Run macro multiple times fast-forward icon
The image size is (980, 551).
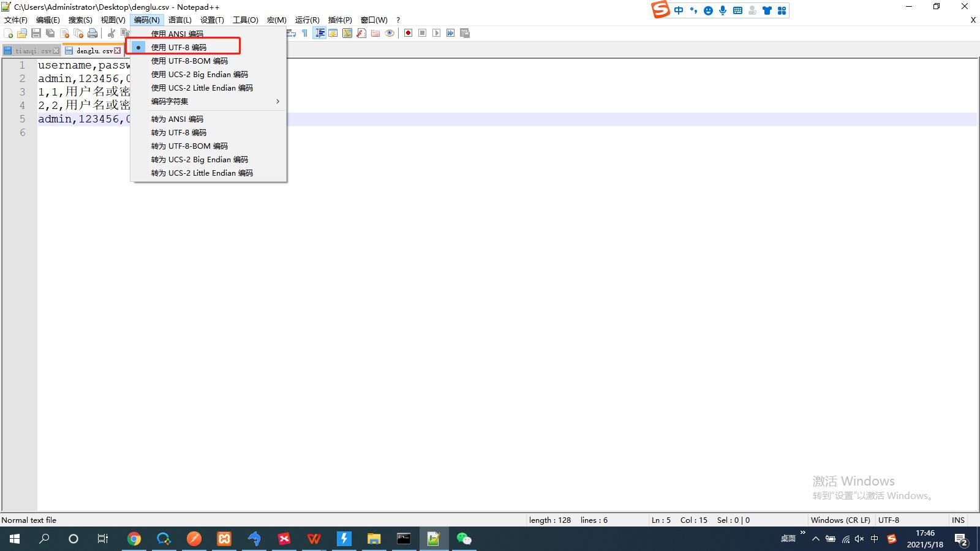point(450,33)
